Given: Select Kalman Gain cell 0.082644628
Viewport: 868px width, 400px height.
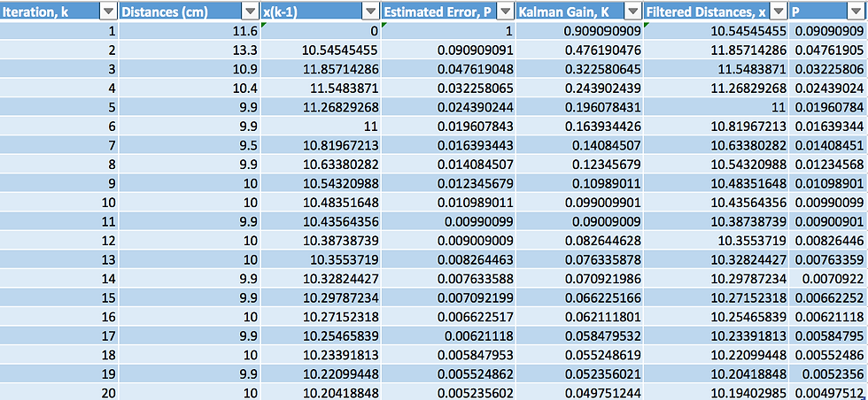Looking at the screenshot, I should click(x=578, y=241).
